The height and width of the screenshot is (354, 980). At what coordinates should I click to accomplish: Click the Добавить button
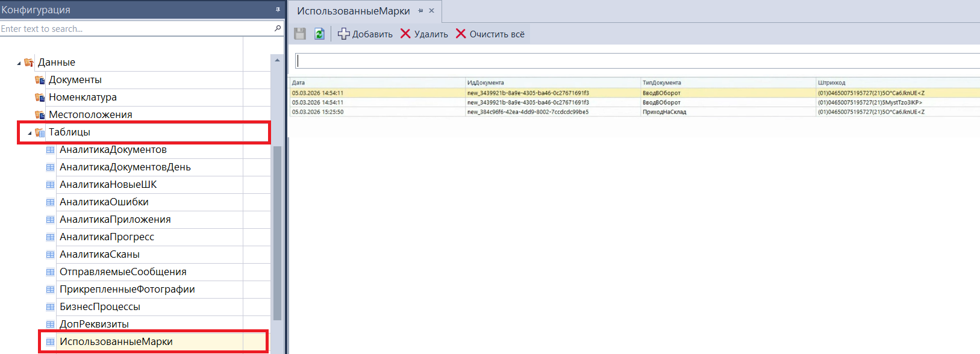(x=365, y=34)
